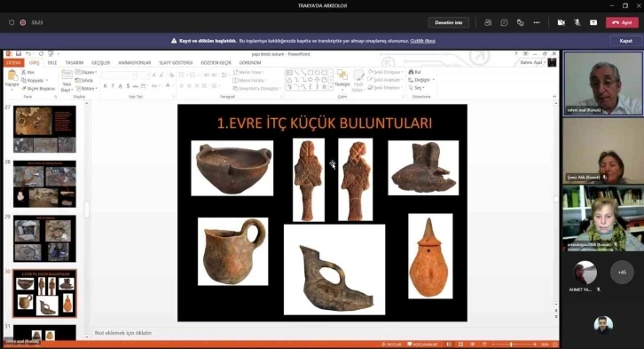
Task: Open the participants panel icon
Action: (x=488, y=22)
